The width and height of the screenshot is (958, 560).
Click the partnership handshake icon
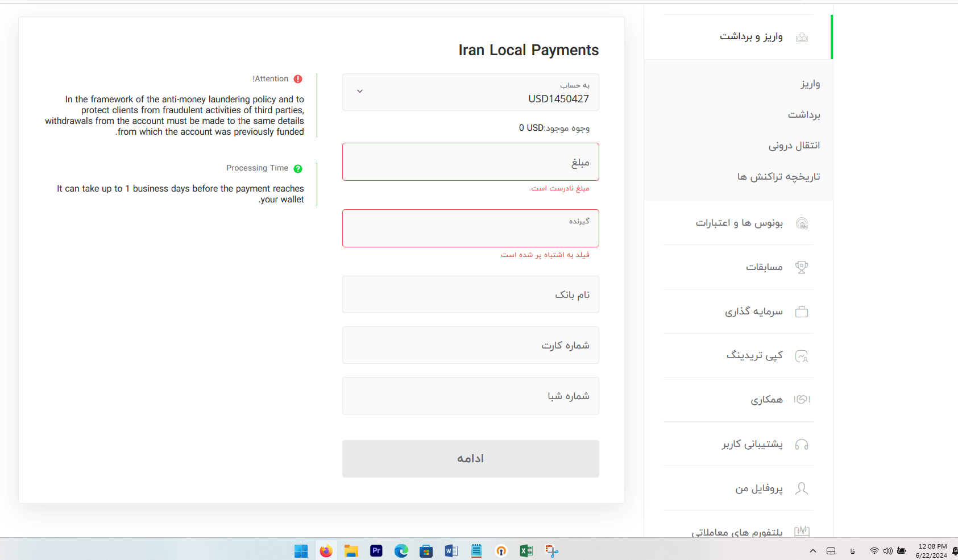tap(802, 400)
